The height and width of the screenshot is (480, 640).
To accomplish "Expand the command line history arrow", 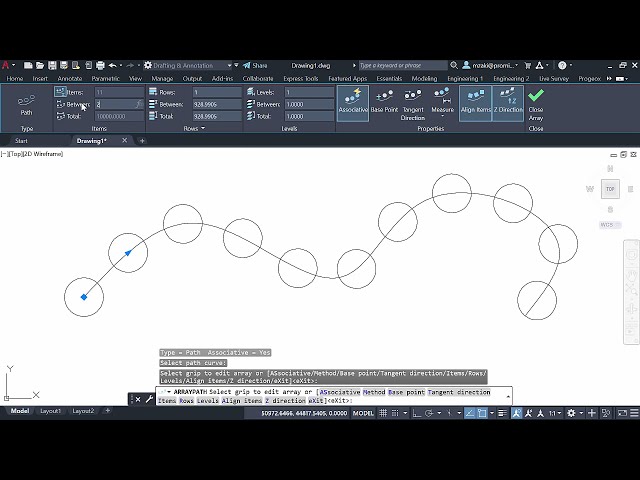I will pos(508,396).
